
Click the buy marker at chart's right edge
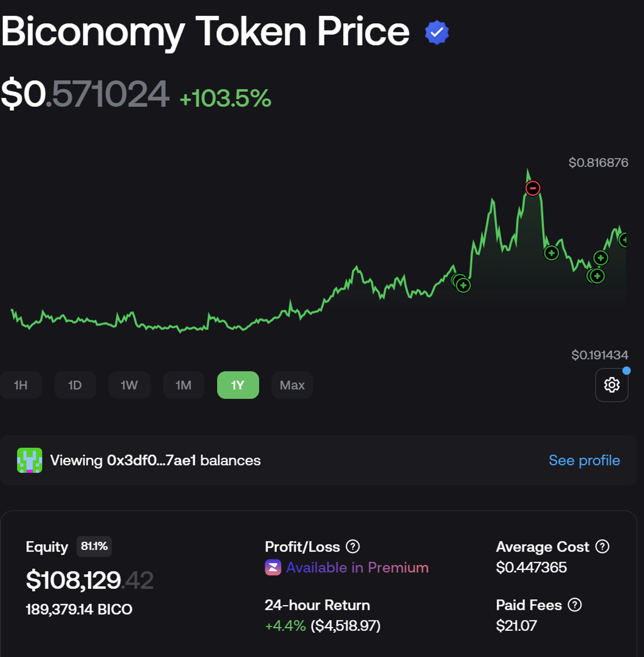coord(623,240)
